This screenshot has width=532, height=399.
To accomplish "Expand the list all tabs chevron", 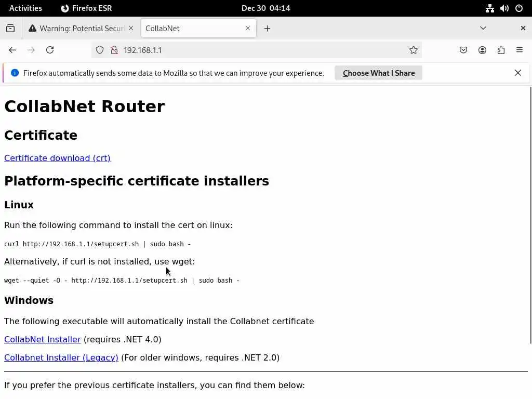I will click(483, 28).
